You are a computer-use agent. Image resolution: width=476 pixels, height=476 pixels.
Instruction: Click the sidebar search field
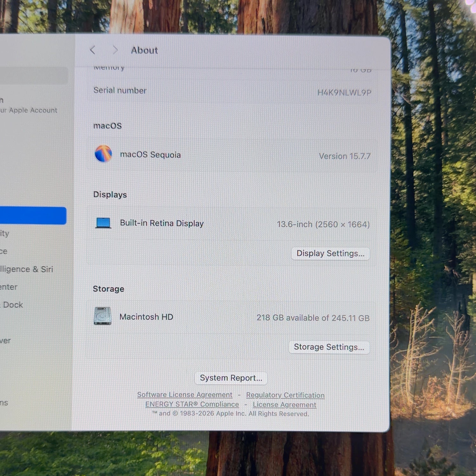point(34,76)
